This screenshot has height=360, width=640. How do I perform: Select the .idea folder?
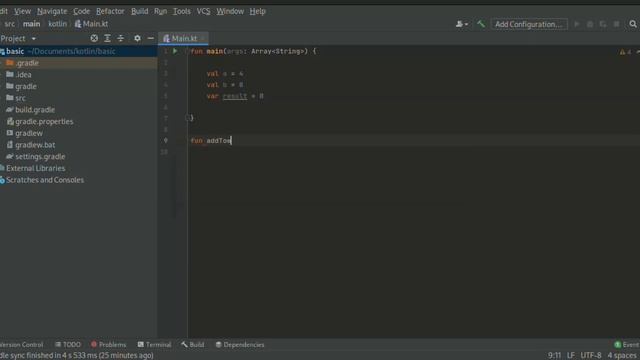tap(78, 75)
